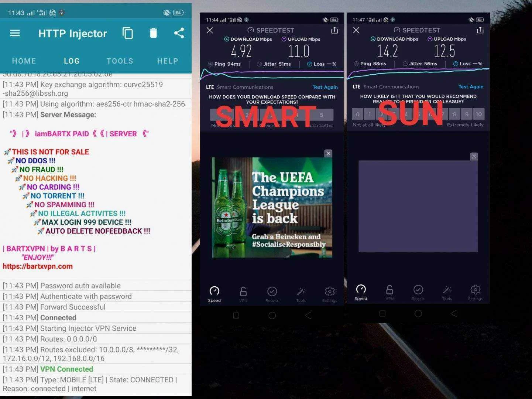Open the Tools tab on SMART screen
Image resolution: width=532 pixels, height=399 pixels.
click(x=301, y=294)
